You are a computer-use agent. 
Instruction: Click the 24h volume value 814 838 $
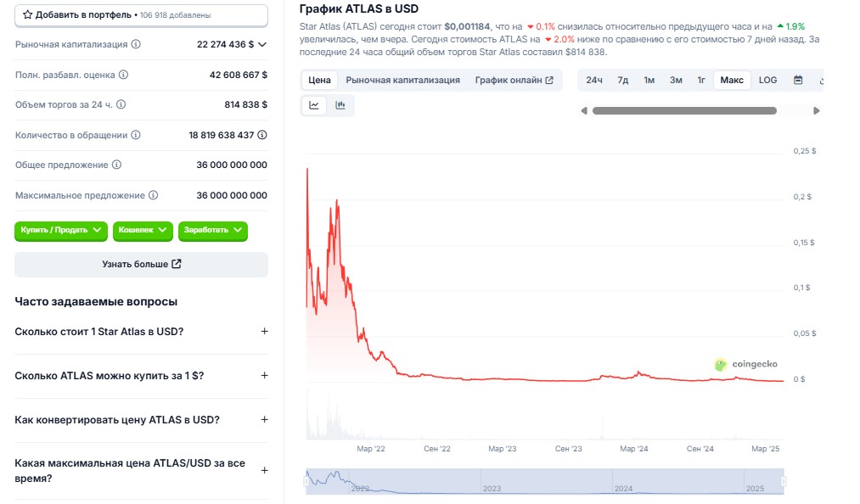pos(245,104)
